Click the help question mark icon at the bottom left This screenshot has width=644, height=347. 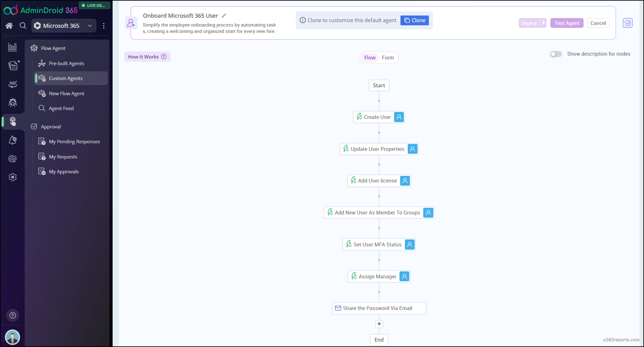click(x=13, y=315)
